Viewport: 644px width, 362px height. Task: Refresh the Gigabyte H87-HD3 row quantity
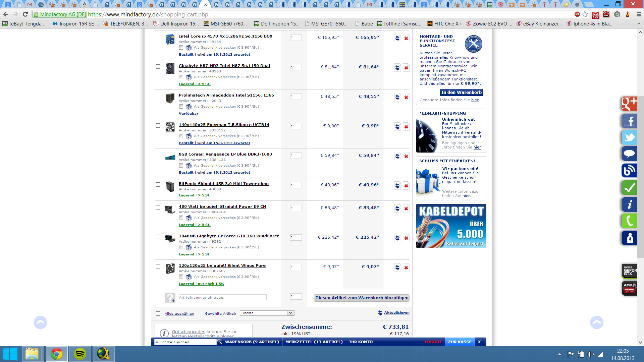pyautogui.click(x=397, y=67)
